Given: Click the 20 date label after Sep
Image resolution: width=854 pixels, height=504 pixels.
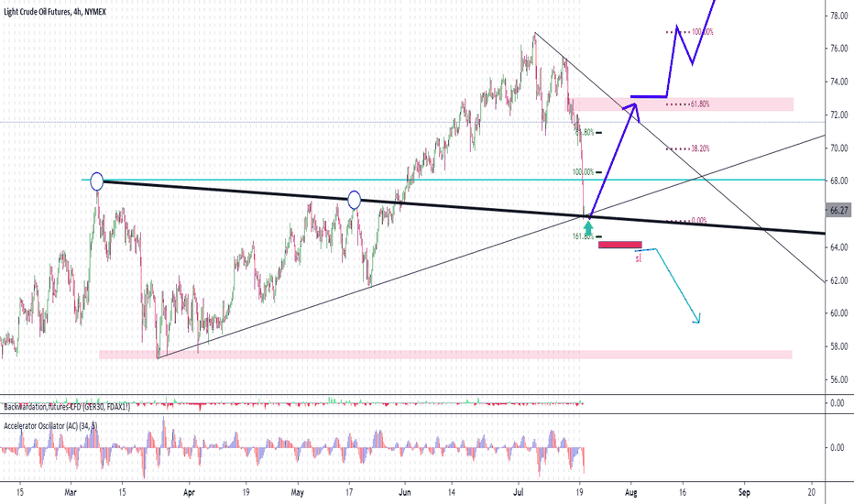Looking at the screenshot, I should (812, 493).
